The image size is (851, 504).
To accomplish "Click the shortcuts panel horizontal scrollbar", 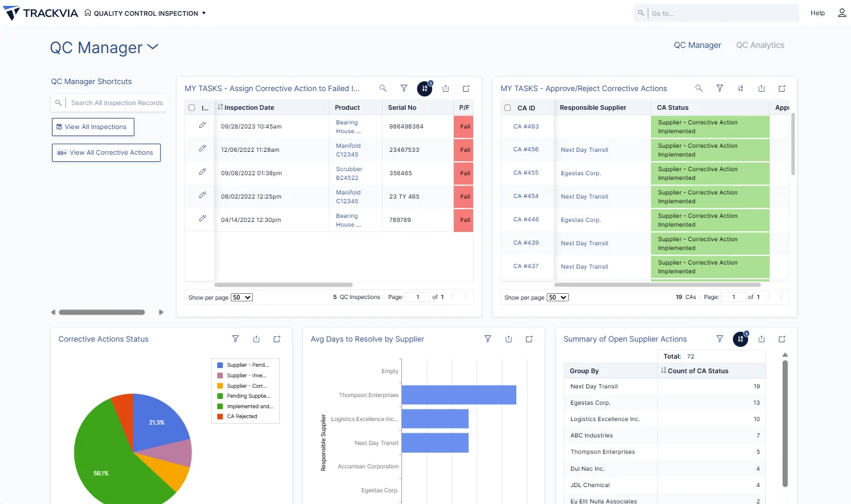I will click(102, 312).
